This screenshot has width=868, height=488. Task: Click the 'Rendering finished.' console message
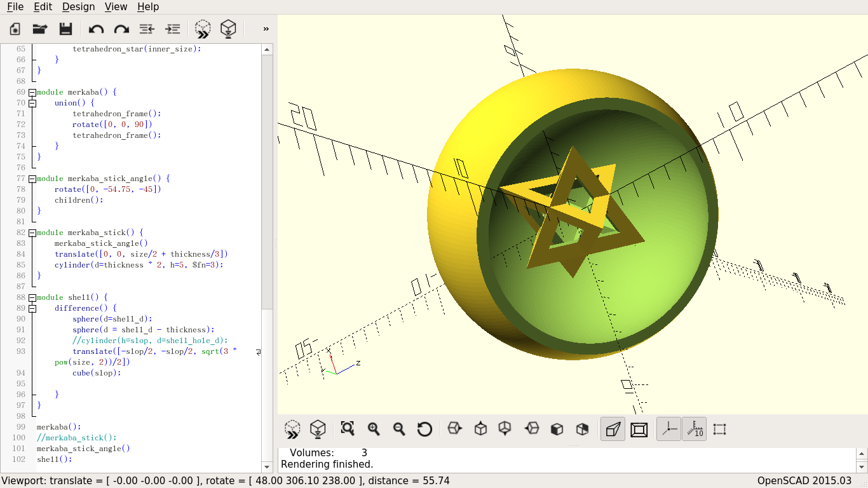tap(327, 464)
